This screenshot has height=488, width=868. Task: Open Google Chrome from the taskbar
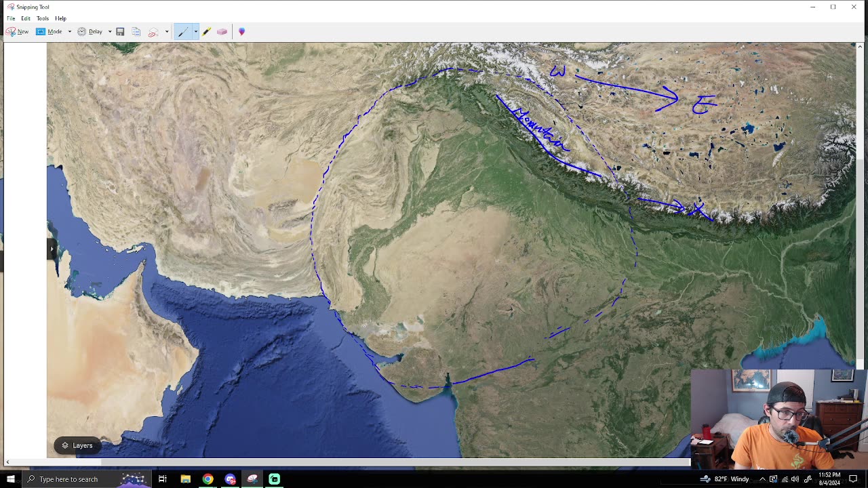point(208,479)
